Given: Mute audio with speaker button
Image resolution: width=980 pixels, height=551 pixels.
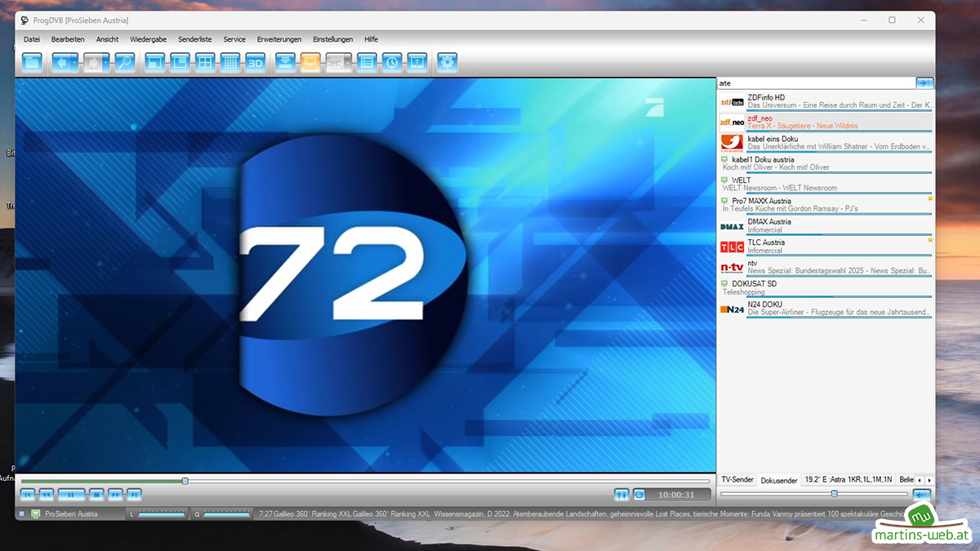Looking at the screenshot, I should [x=921, y=494].
